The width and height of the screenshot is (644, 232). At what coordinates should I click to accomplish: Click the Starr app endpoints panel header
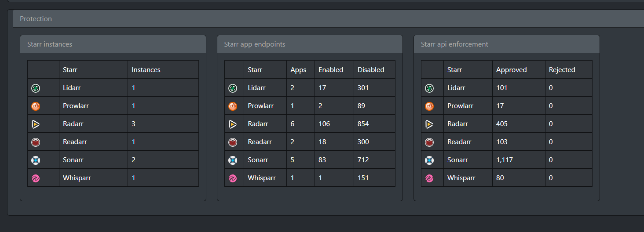click(x=310, y=44)
